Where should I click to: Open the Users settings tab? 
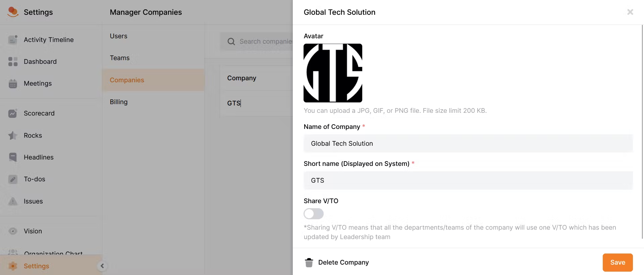[119, 36]
